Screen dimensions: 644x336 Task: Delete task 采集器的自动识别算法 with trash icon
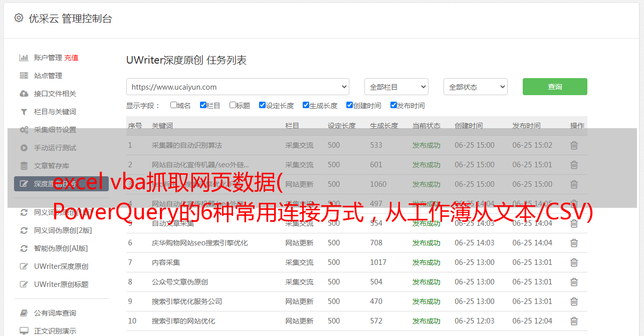(x=574, y=145)
